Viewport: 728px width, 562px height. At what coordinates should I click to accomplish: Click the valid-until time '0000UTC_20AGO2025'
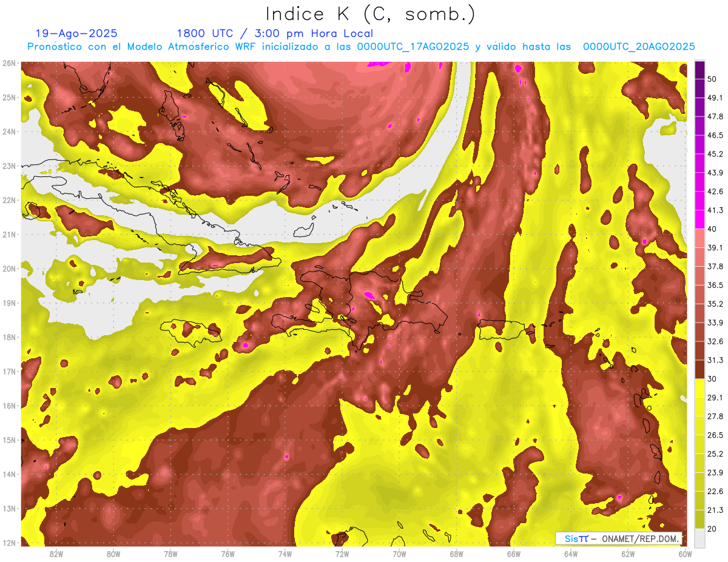tap(639, 47)
